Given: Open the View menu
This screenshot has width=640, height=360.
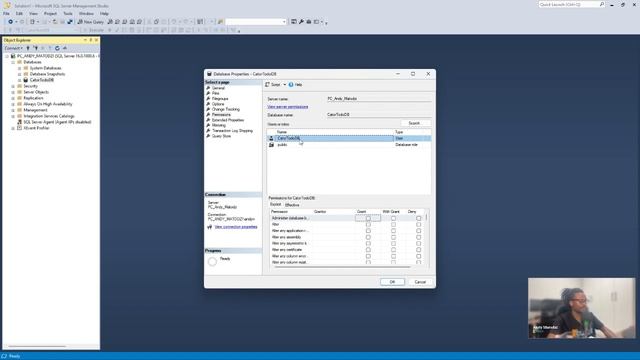Looking at the screenshot, I should pos(33,13).
